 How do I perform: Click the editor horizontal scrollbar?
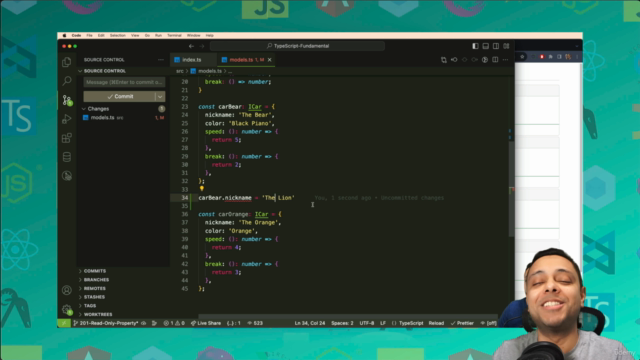coord(347,316)
